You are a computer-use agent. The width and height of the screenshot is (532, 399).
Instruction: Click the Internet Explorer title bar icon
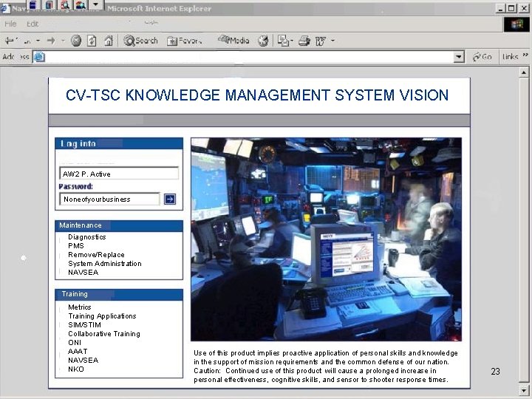coord(4,8)
